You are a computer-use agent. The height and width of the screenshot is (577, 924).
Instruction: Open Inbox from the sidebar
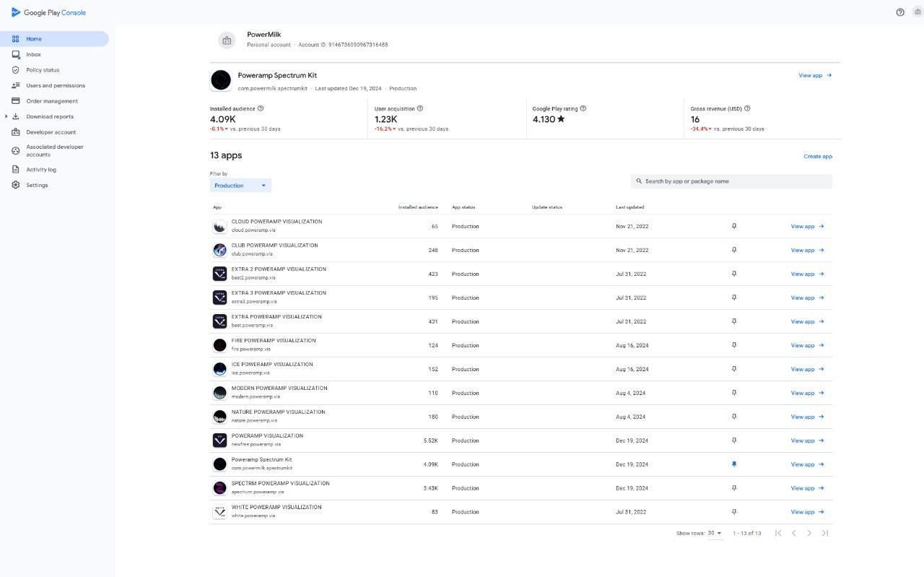coord(33,54)
